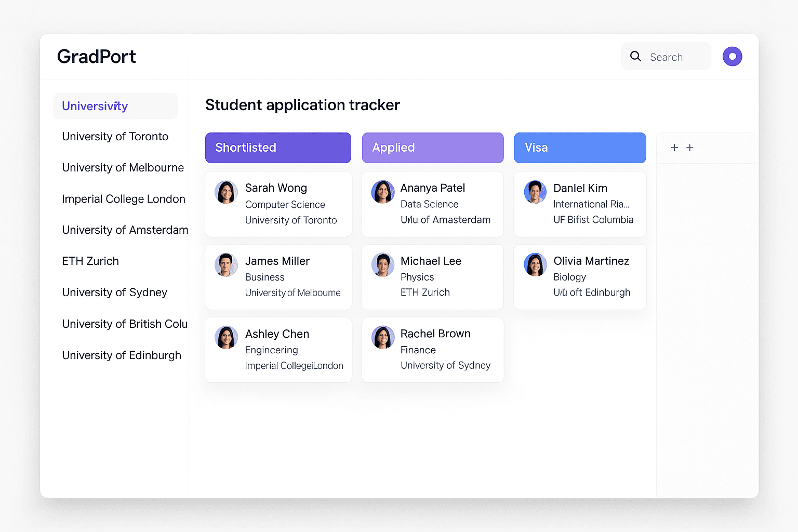The width and height of the screenshot is (798, 532).
Task: Click the search magnifier icon
Action: point(635,56)
